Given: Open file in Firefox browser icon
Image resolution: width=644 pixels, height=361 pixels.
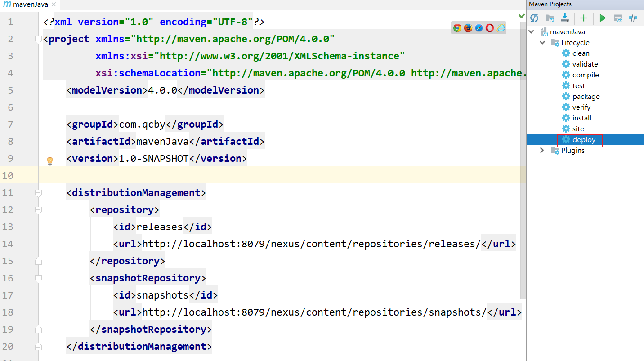Looking at the screenshot, I should pos(468,28).
